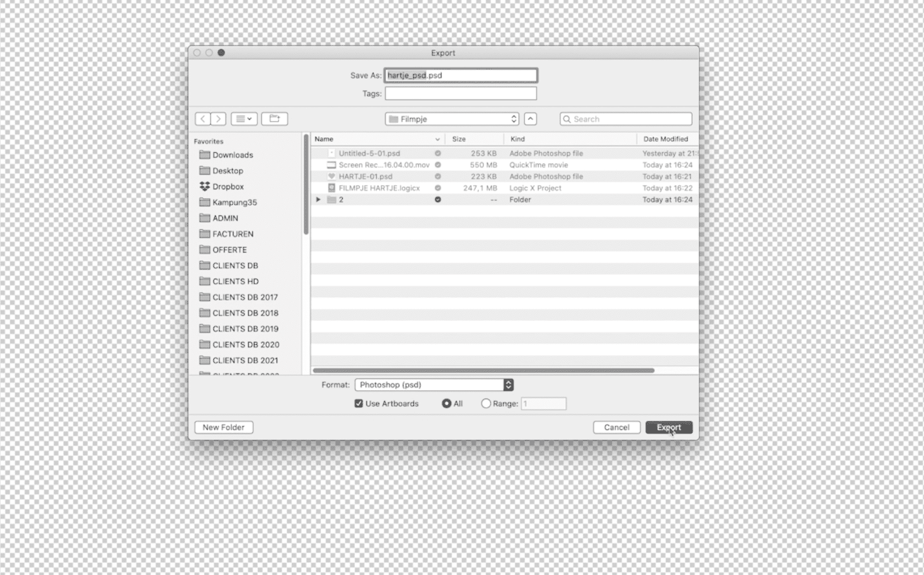Toggle the Use Artboards checkbox

coord(359,404)
